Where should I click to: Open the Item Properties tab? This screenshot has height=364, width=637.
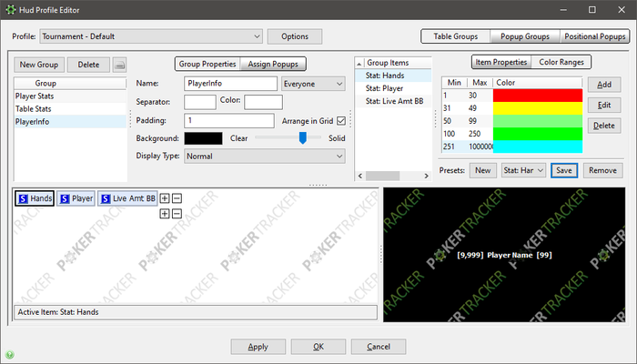pos(501,62)
